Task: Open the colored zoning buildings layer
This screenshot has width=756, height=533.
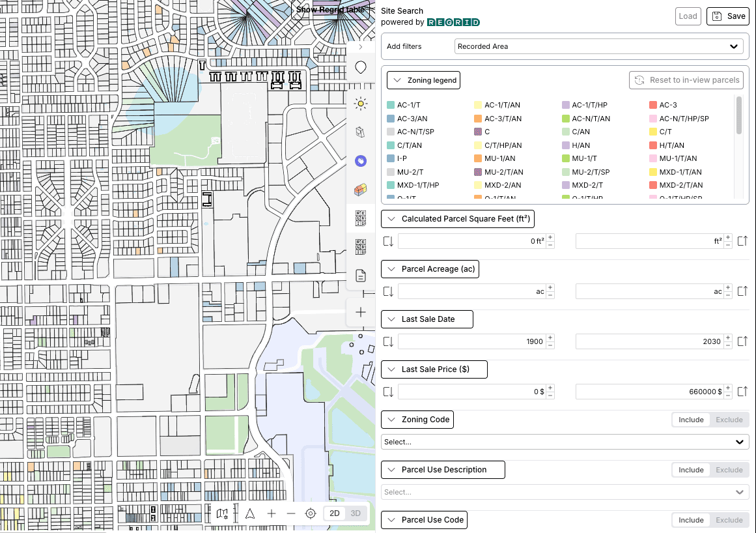Action: [x=361, y=190]
